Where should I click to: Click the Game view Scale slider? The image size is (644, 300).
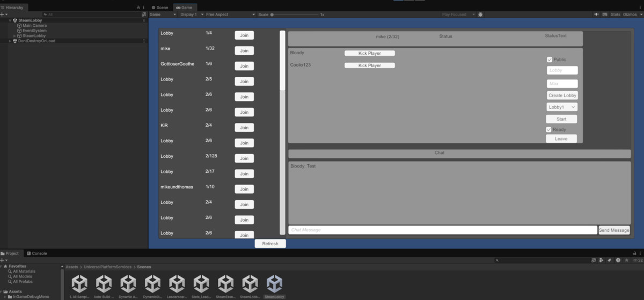point(295,14)
